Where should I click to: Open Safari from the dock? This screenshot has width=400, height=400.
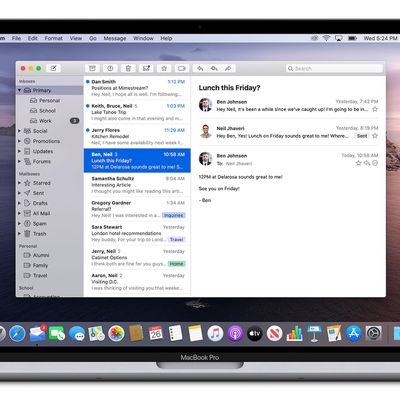coord(17,333)
